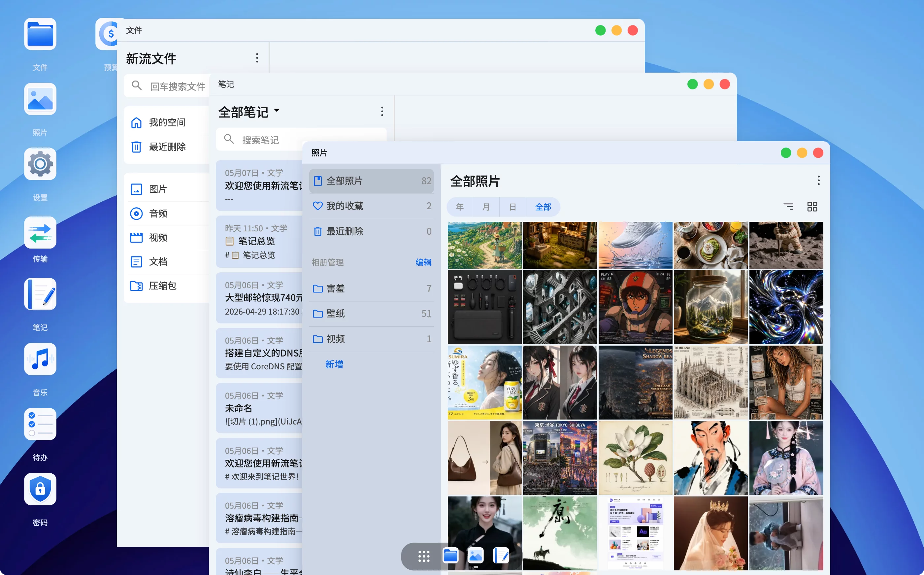This screenshot has height=575, width=924.
Task: Open 最近删除 in Photos sidebar
Action: point(371,231)
